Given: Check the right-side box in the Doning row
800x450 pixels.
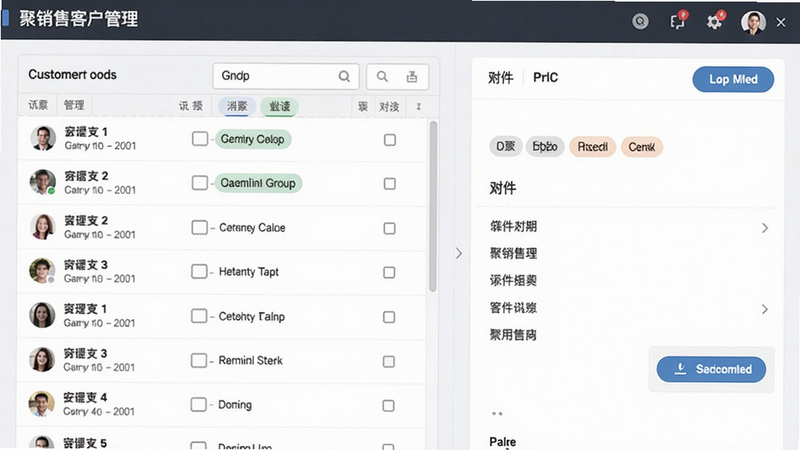Looking at the screenshot, I should (x=388, y=406).
